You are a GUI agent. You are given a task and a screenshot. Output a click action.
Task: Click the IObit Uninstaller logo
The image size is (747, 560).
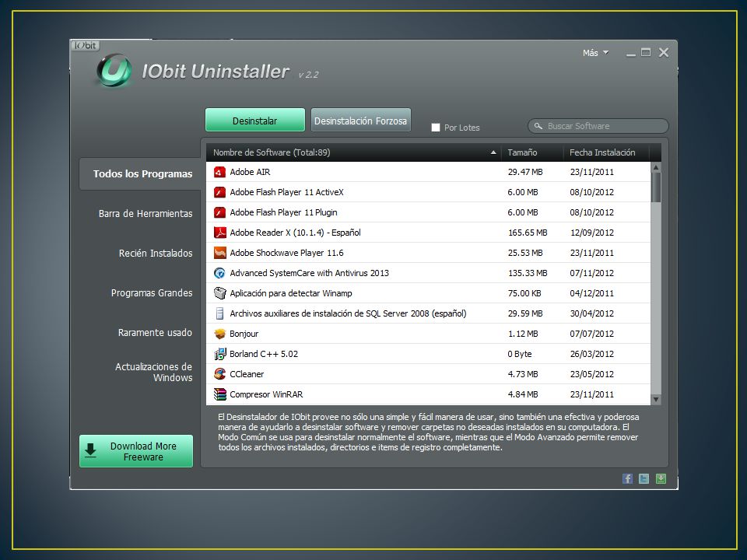[114, 71]
